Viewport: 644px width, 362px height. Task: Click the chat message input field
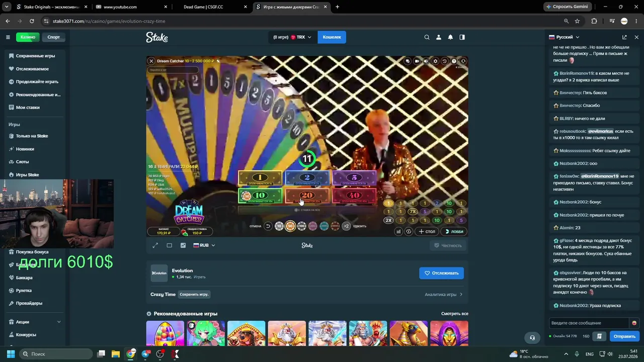[589, 323]
